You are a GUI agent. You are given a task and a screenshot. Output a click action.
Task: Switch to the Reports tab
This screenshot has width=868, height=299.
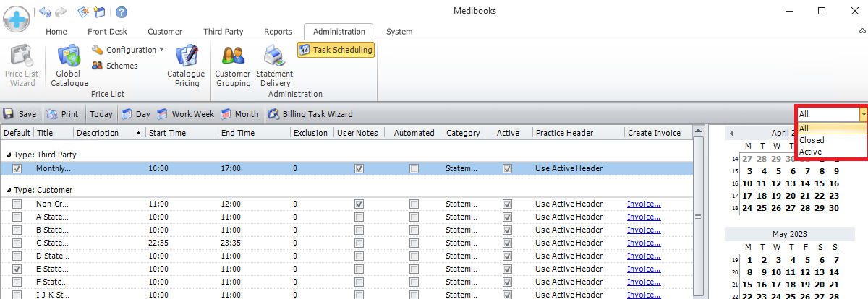pos(278,32)
